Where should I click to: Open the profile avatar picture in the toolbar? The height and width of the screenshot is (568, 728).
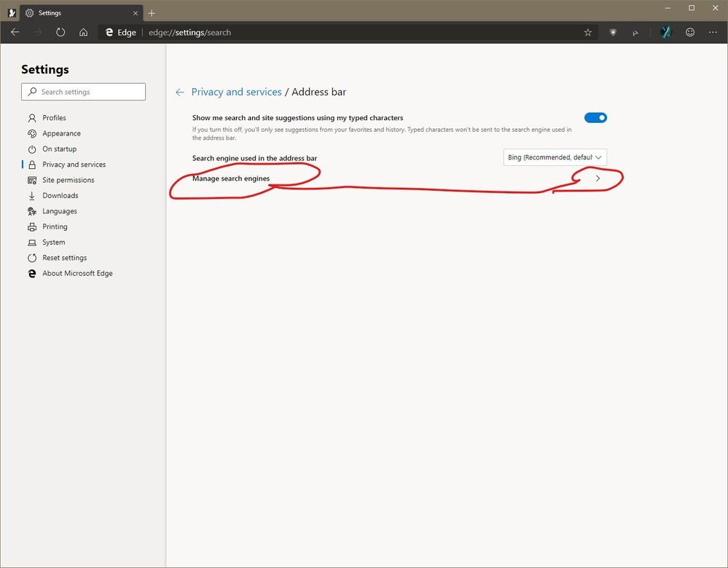coord(666,32)
